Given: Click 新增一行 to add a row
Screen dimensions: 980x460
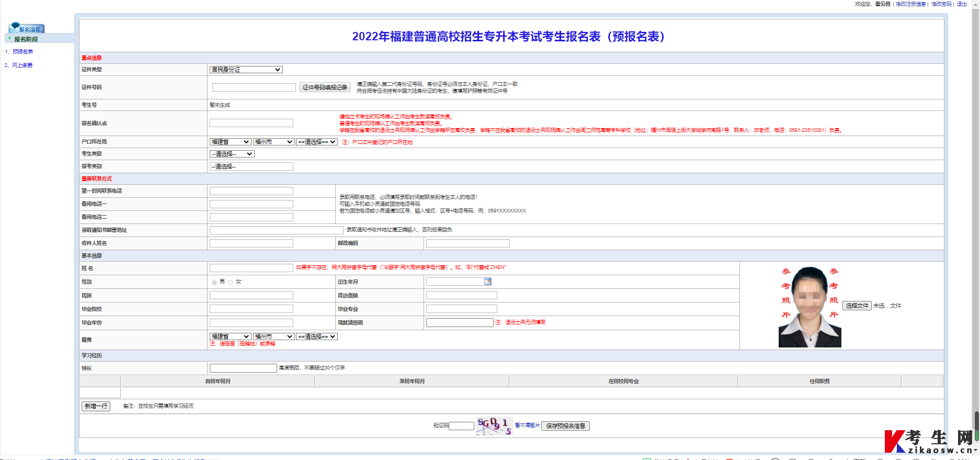Looking at the screenshot, I should coord(96,406).
